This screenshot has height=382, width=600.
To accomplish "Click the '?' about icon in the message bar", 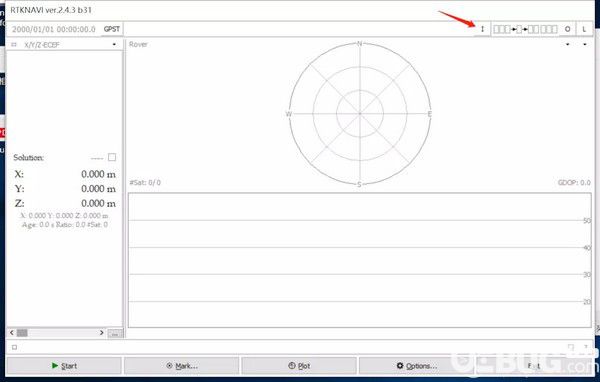I will click(x=585, y=347).
